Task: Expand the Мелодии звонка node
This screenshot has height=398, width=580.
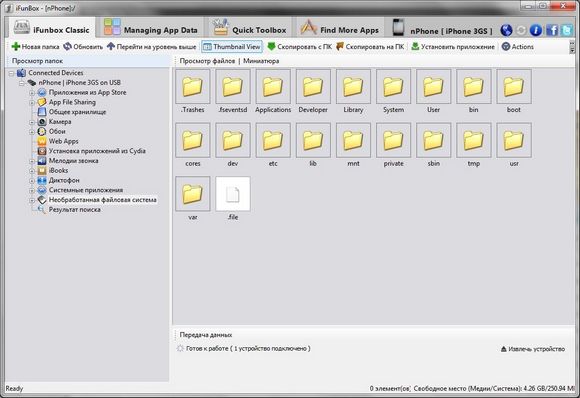Action: 32,161
